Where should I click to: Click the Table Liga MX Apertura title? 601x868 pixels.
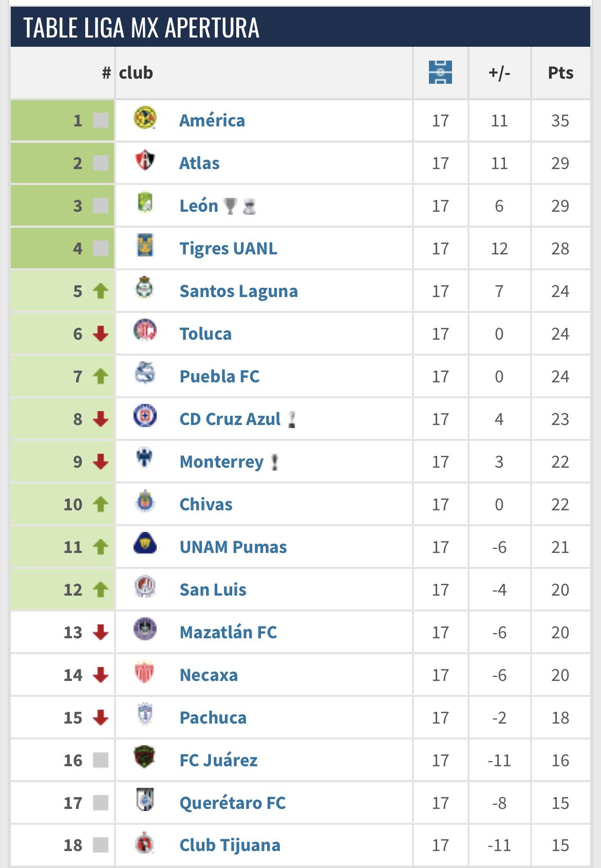141,28
